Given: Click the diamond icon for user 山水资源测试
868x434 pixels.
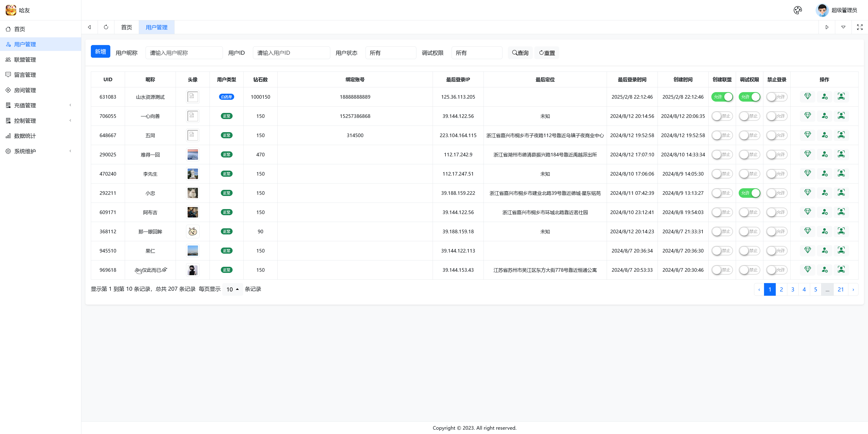Looking at the screenshot, I should pyautogui.click(x=807, y=96).
